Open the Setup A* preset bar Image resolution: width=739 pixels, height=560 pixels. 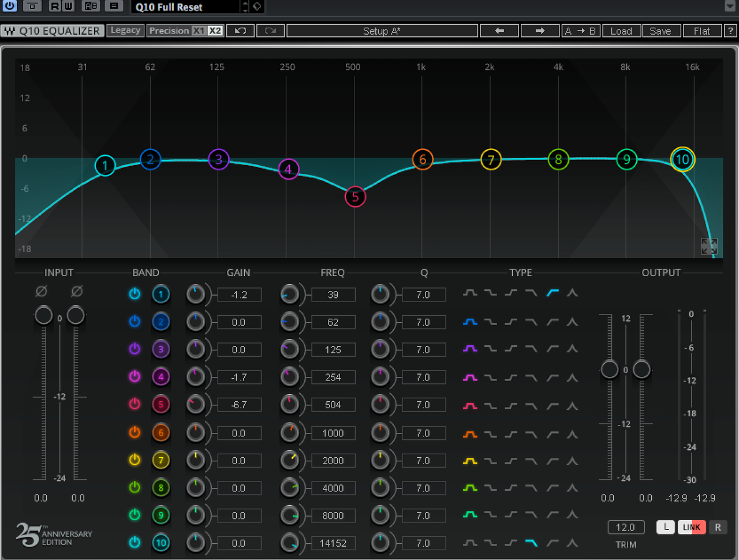[x=382, y=31]
